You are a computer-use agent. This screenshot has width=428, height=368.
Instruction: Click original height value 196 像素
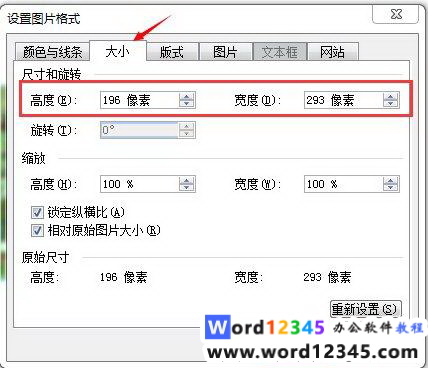pyautogui.click(x=123, y=277)
